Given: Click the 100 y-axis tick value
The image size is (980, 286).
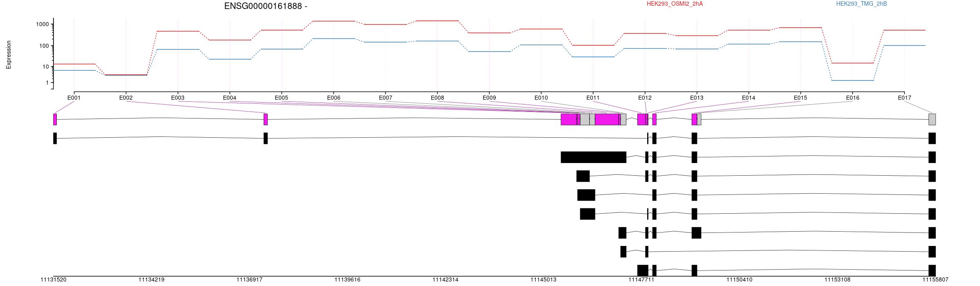Looking at the screenshot, I should 44,46.
